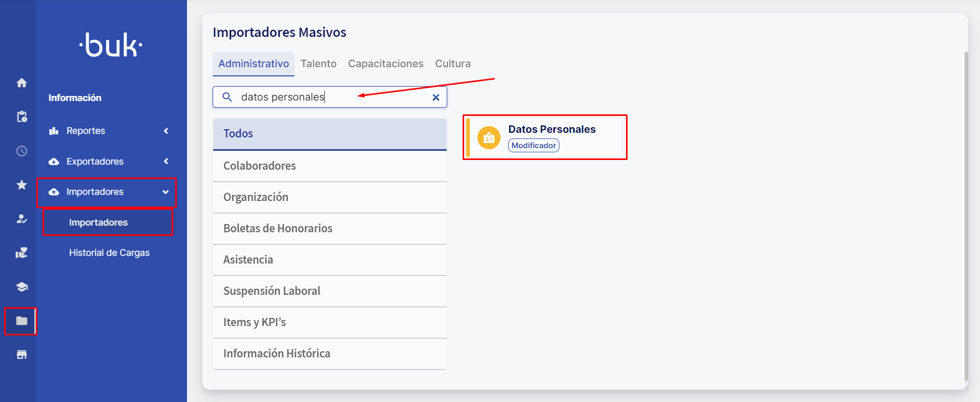Click the store icon at the sidebar bottom
Image resolution: width=980 pixels, height=402 pixels.
pyautogui.click(x=22, y=355)
